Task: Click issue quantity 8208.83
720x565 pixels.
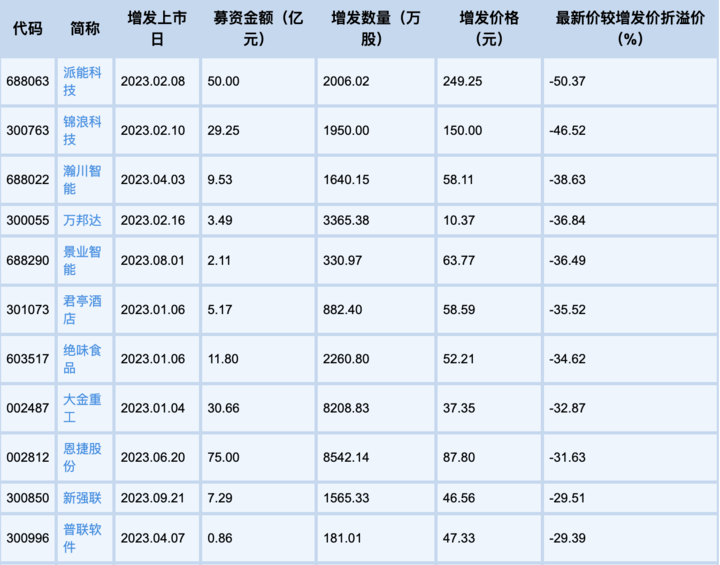Action: pos(346,408)
